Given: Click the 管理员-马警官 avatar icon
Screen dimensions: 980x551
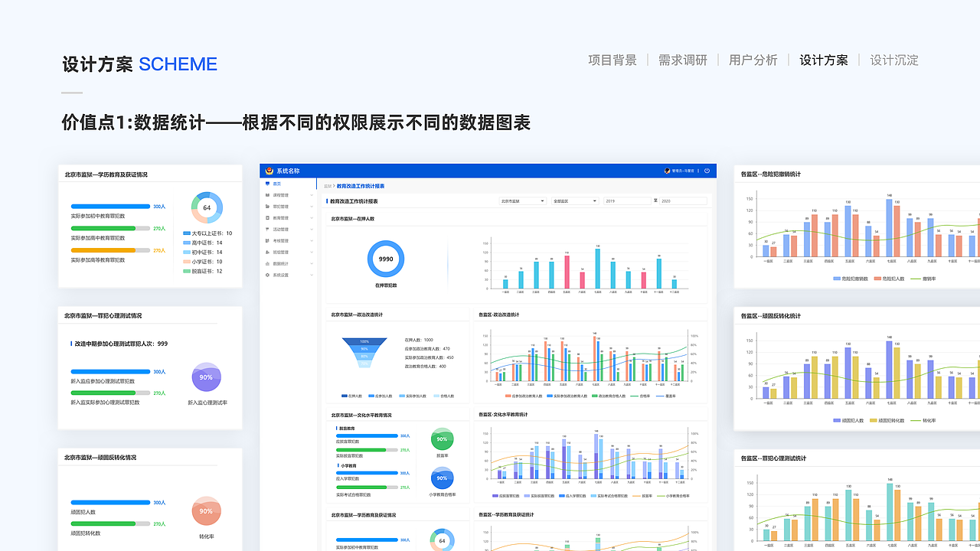Looking at the screenshot, I should point(668,171).
